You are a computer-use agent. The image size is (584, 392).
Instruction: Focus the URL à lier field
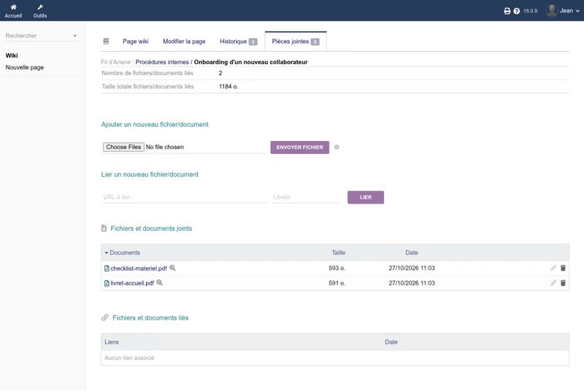click(184, 197)
